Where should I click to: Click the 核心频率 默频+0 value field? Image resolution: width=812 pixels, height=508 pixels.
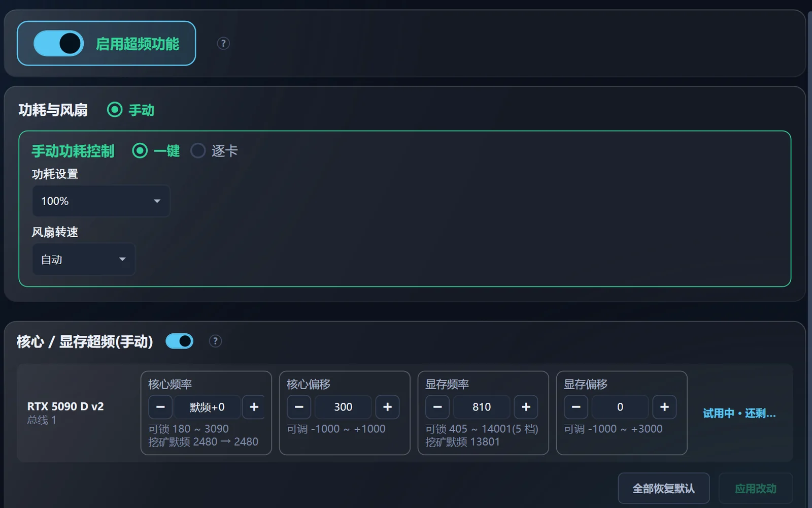click(207, 407)
